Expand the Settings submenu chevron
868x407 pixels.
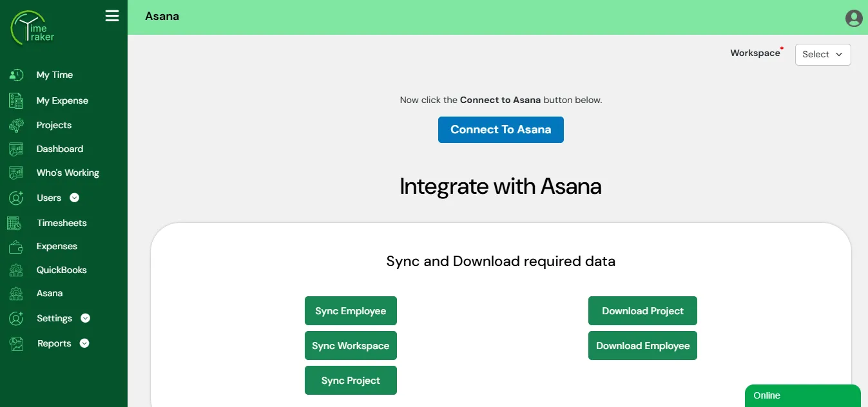point(85,318)
